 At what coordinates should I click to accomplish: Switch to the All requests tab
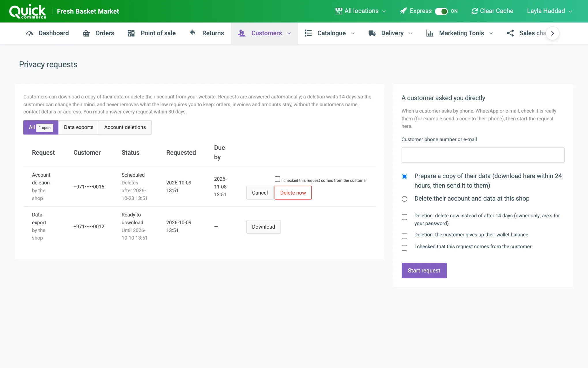point(41,127)
